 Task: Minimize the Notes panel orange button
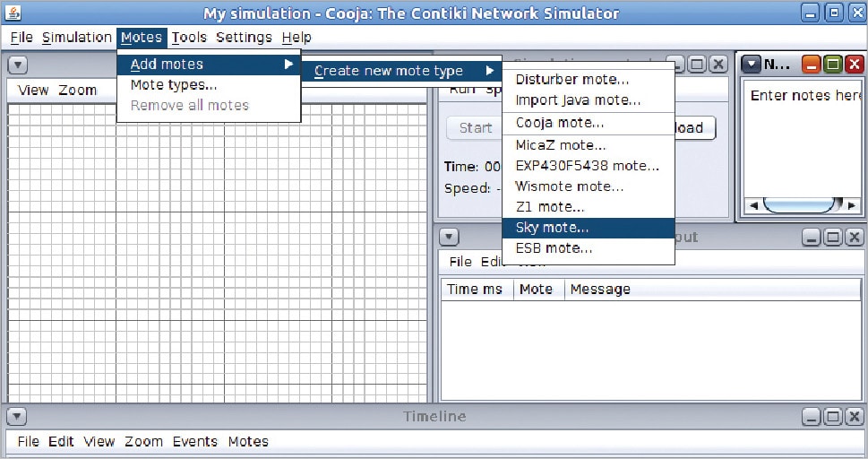tap(811, 65)
